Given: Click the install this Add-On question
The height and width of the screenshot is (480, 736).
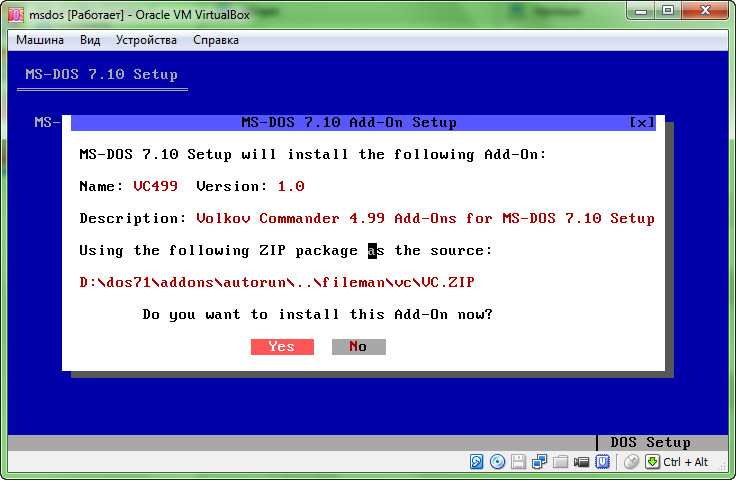Looking at the screenshot, I should tap(317, 314).
